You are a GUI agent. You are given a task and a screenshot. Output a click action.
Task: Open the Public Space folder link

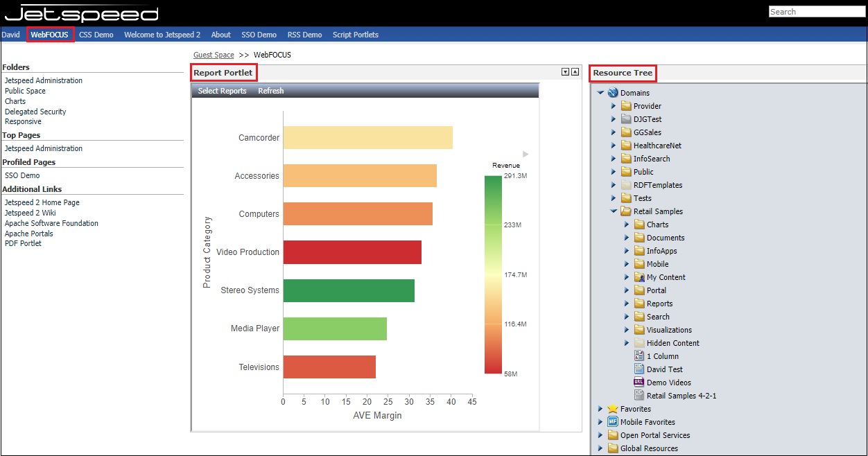click(x=25, y=91)
